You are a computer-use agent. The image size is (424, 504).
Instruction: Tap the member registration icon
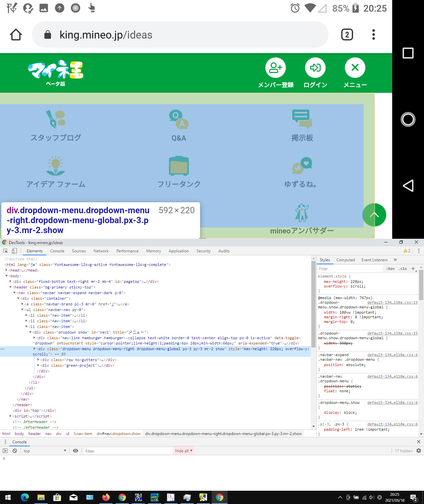[x=276, y=68]
